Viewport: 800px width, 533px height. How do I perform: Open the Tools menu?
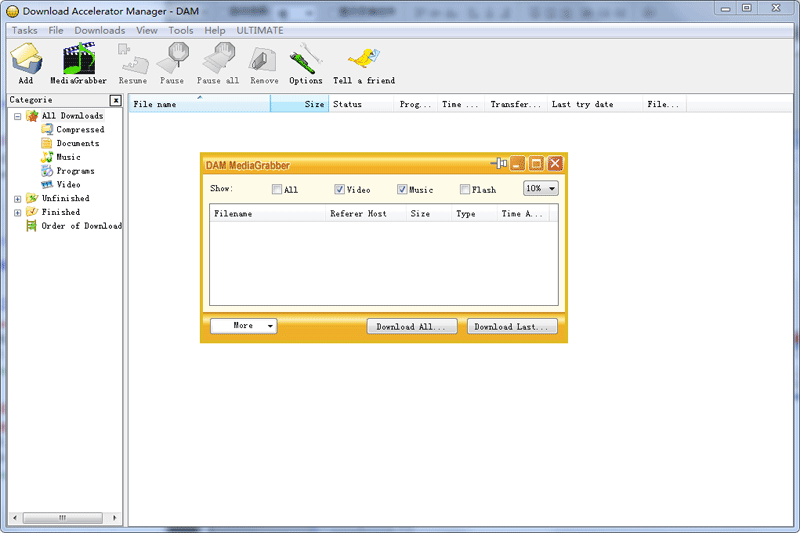click(181, 31)
